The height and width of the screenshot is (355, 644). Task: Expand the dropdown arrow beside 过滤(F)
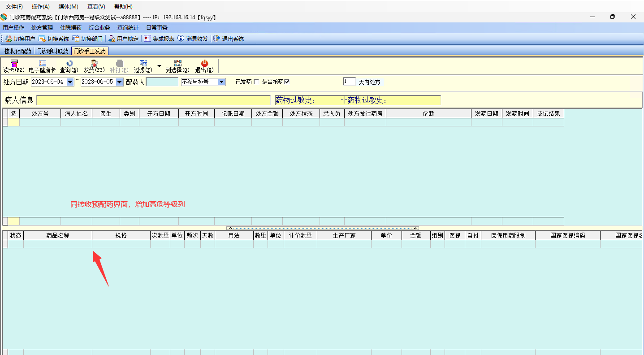(x=159, y=66)
